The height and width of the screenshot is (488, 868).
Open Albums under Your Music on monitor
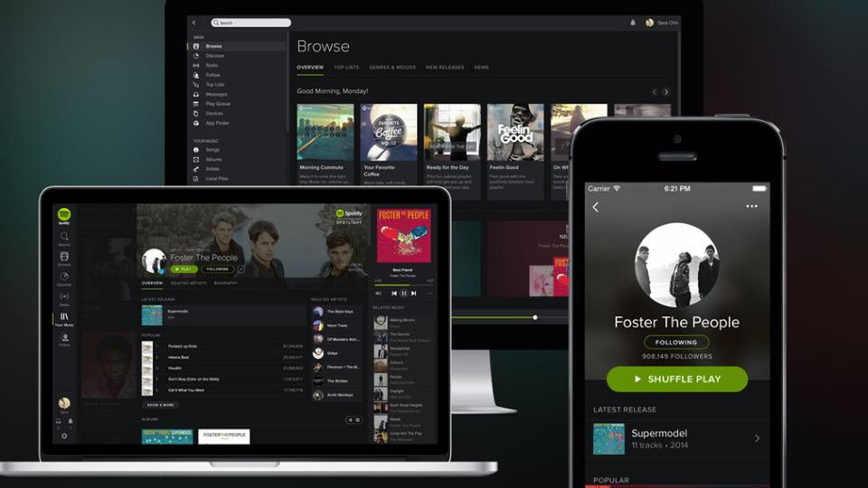pyautogui.click(x=213, y=159)
